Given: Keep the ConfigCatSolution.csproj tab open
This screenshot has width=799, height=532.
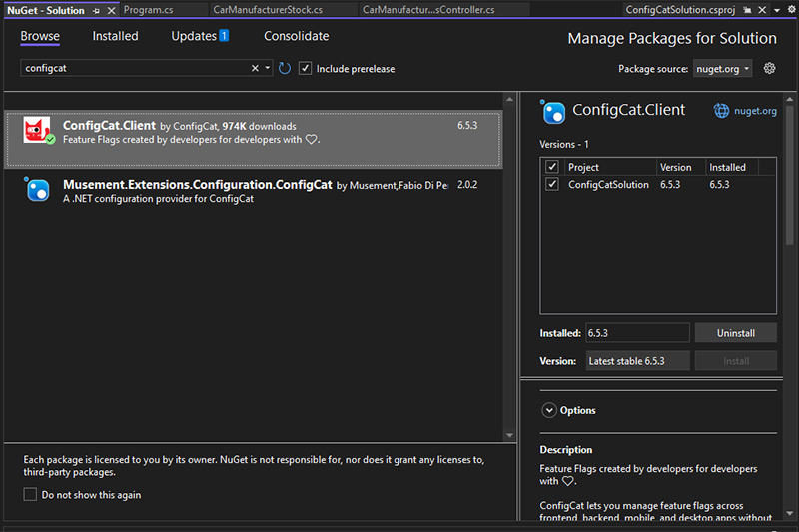Looking at the screenshot, I should point(747,10).
